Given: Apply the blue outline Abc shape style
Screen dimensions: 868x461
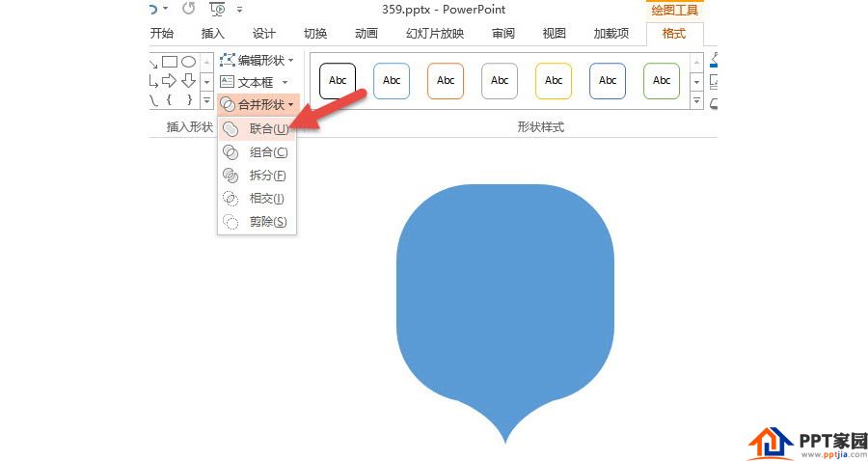Looking at the screenshot, I should 392,81.
